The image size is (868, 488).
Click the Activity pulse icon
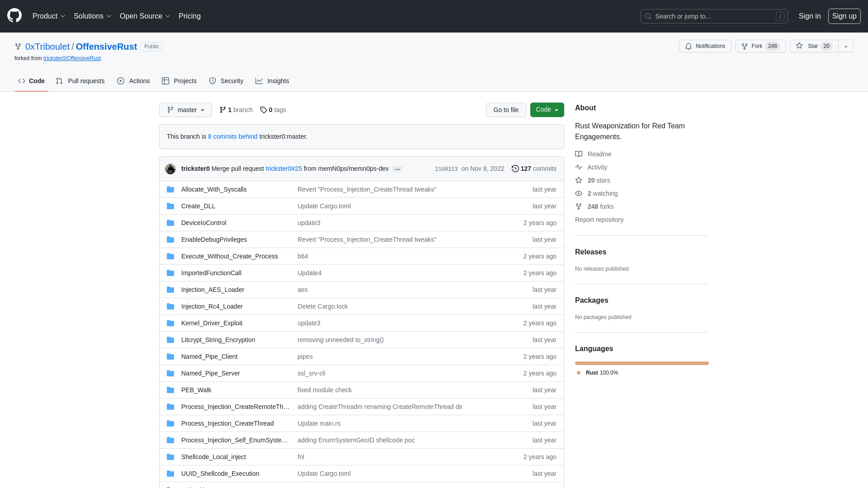[x=579, y=167]
